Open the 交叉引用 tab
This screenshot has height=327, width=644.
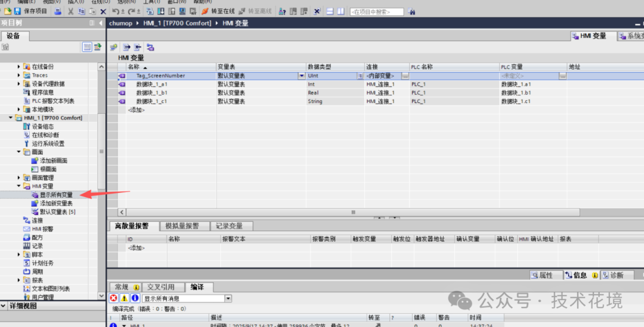(x=161, y=287)
